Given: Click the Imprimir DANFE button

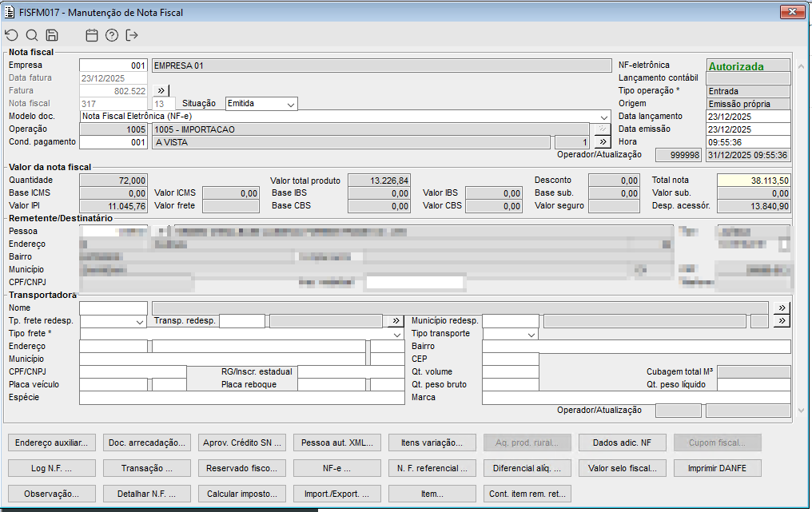Looking at the screenshot, I should 718,468.
